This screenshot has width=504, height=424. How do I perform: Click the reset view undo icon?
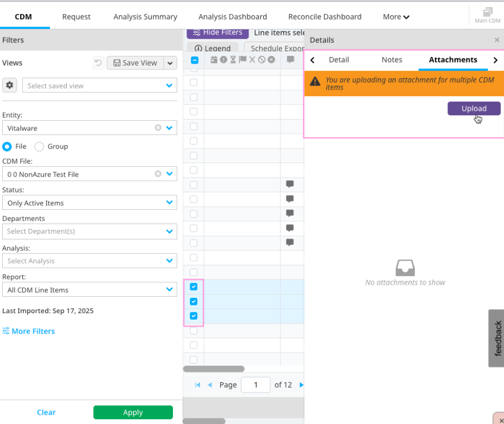[x=98, y=63]
